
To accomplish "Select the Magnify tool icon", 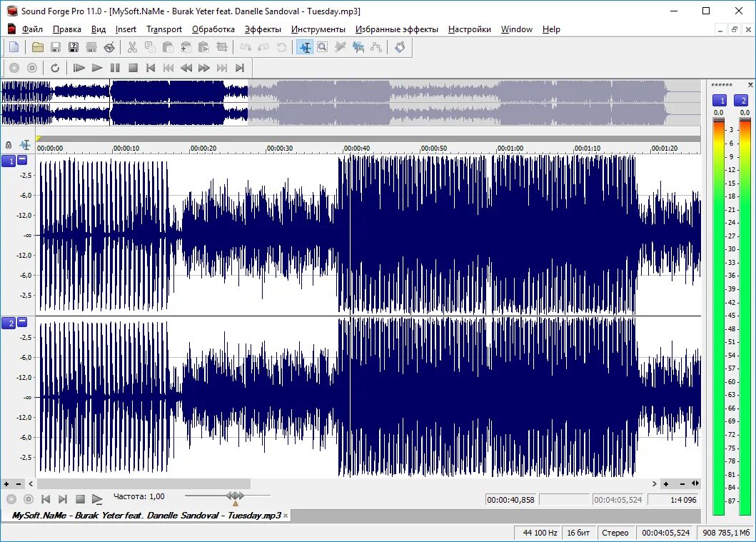I will pos(323,47).
